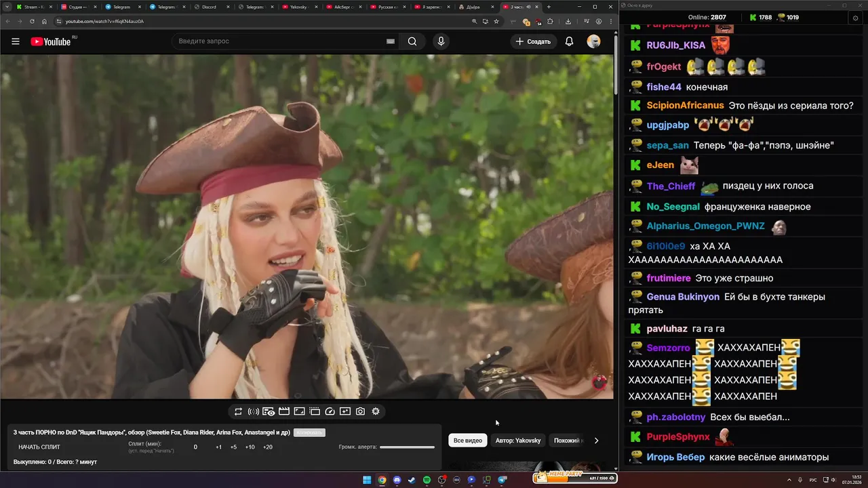The image size is (868, 488).
Task: Switch to the Discord browser tab
Action: click(x=212, y=7)
